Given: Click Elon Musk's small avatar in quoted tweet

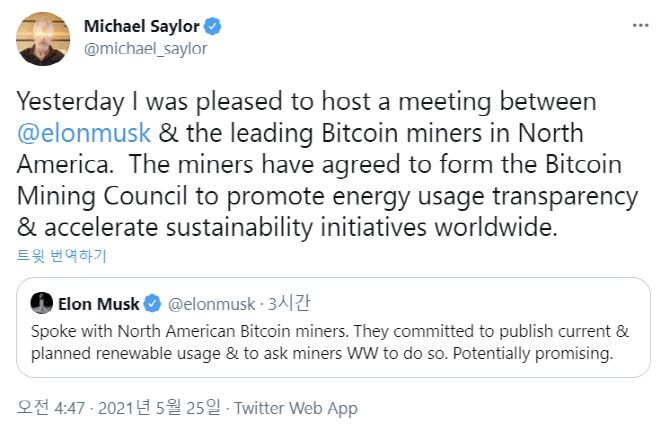Looking at the screenshot, I should click(x=41, y=303).
